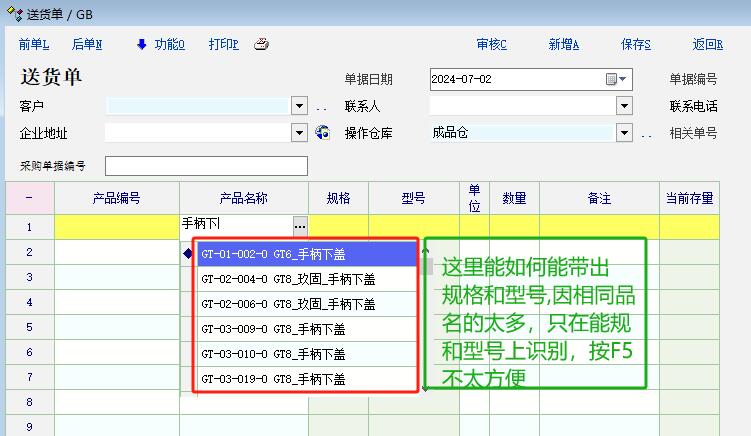Go to previous document with 前单

pyautogui.click(x=33, y=44)
